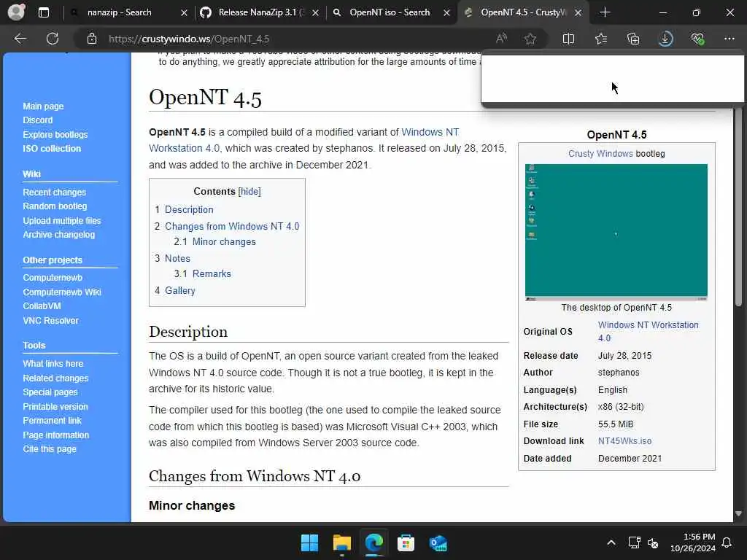This screenshot has width=747, height=560.
Task: Activate Read aloud icon in address bar
Action: (501, 39)
